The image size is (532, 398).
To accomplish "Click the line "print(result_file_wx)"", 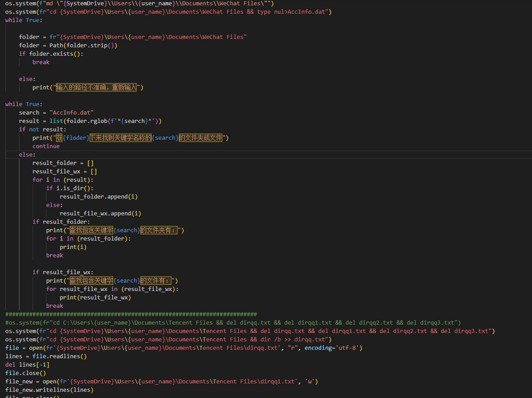I will [95, 297].
